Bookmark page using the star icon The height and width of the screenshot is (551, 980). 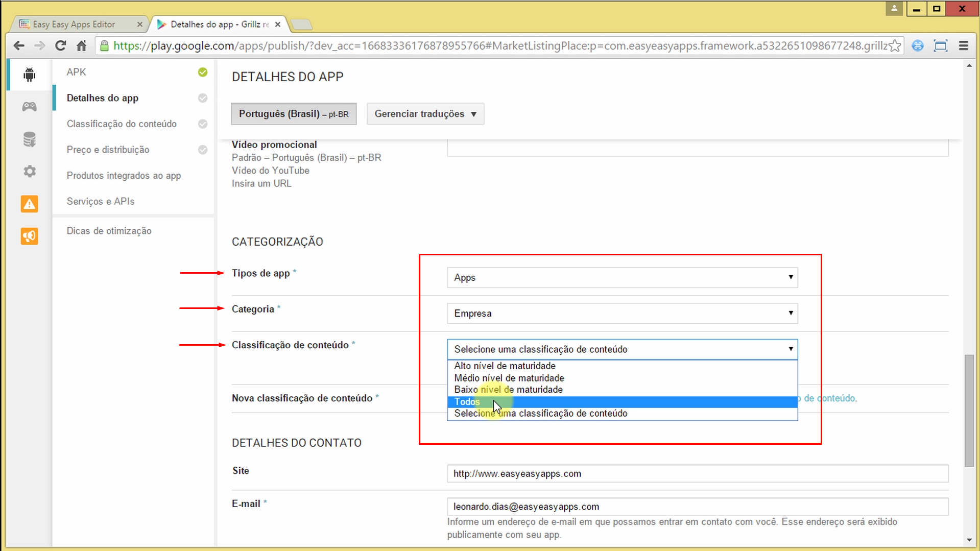(894, 46)
